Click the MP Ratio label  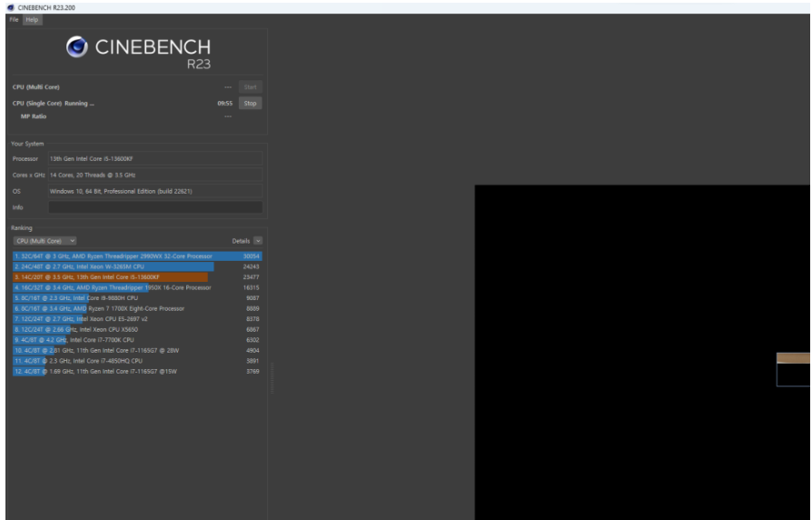coord(33,116)
